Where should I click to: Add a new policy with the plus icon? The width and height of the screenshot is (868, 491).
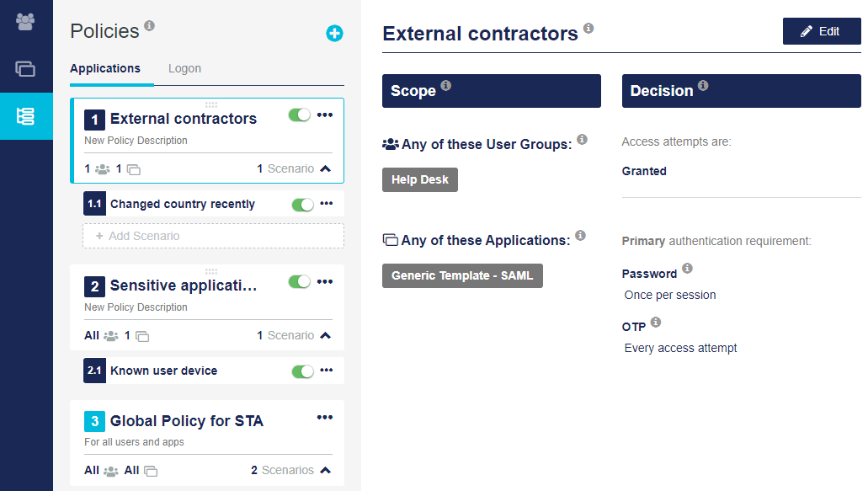(x=334, y=34)
